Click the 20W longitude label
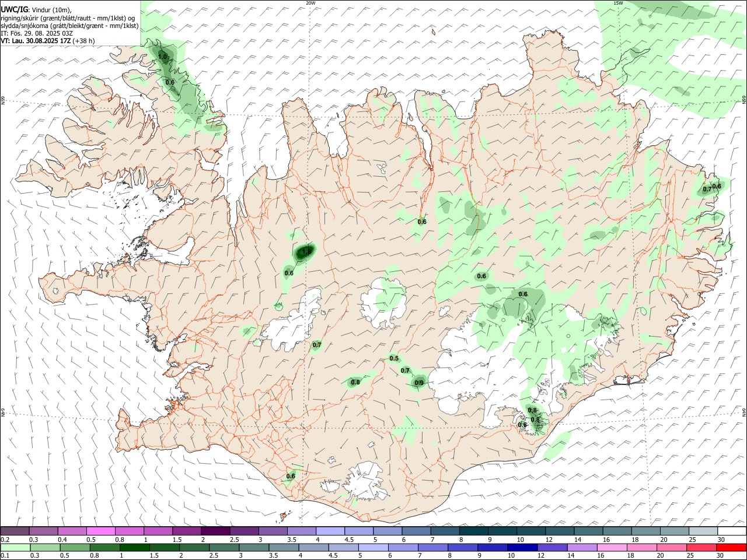The width and height of the screenshot is (747, 560). (310, 3)
